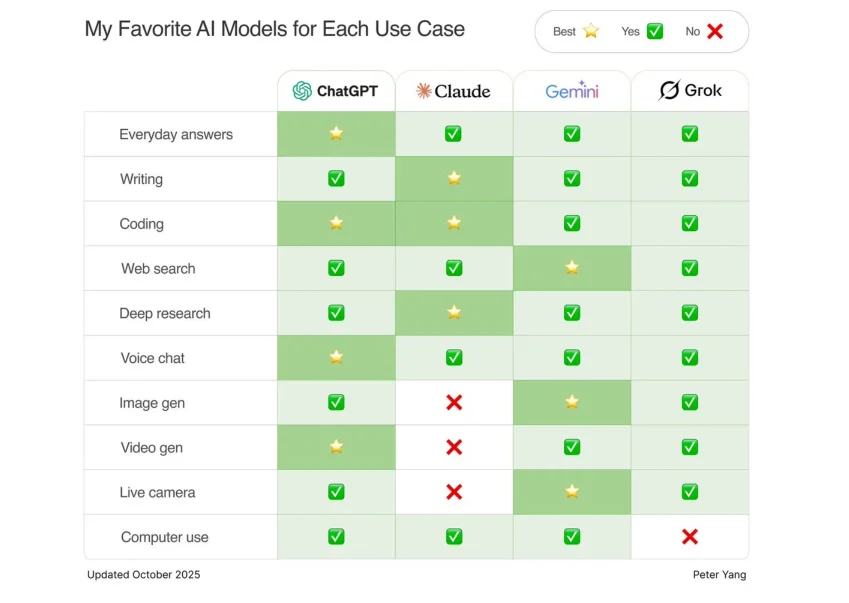The width and height of the screenshot is (849, 603).
Task: Click Grok's red X for Computer use
Action: pyautogui.click(x=690, y=537)
